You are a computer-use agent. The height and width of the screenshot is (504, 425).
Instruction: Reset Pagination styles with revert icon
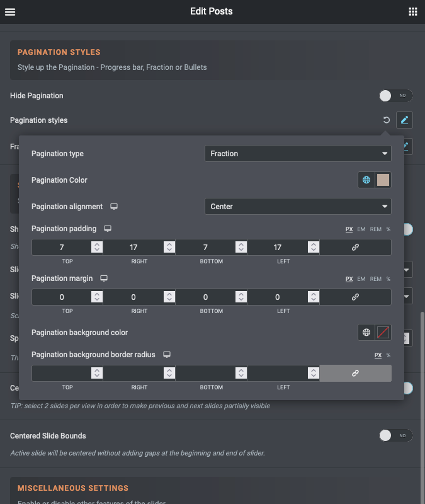click(387, 120)
